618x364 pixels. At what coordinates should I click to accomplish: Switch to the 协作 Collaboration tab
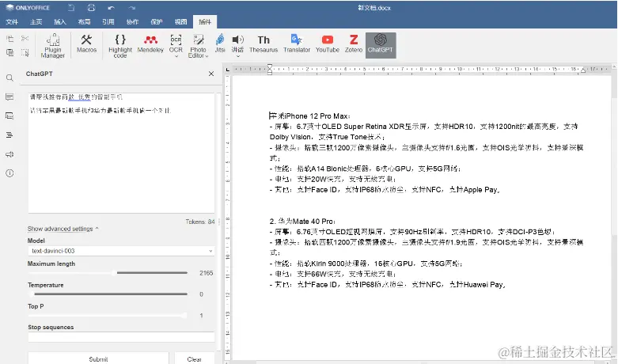coord(132,22)
